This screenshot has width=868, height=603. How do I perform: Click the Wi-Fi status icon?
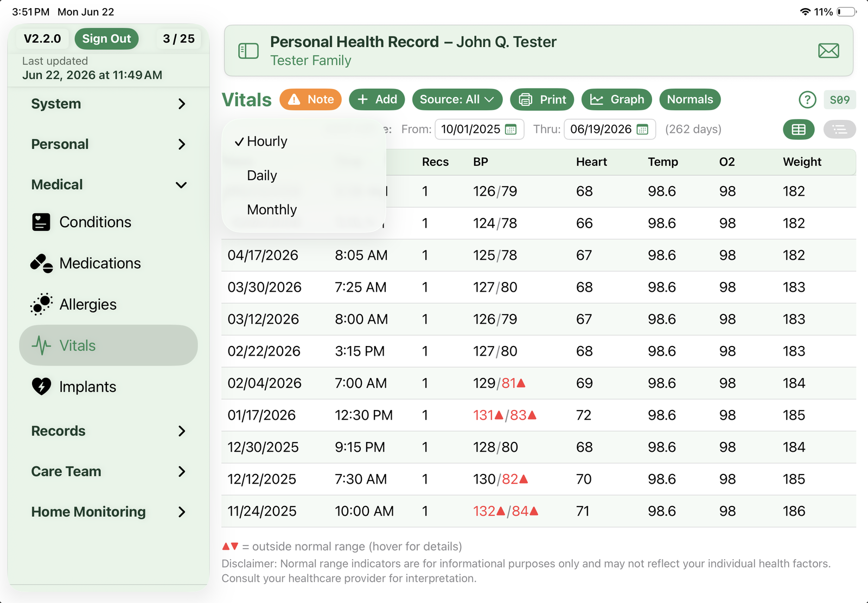805,12
